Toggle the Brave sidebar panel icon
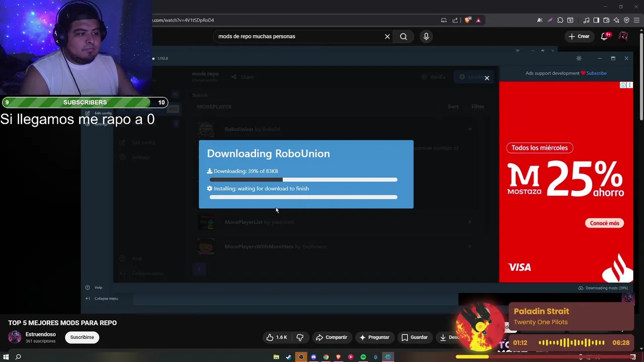The width and height of the screenshot is (644, 362). pos(596,20)
